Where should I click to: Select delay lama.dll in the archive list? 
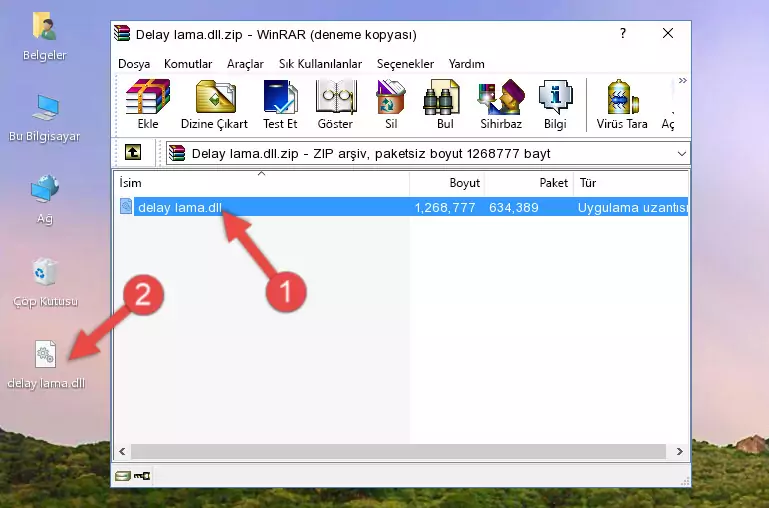point(179,207)
